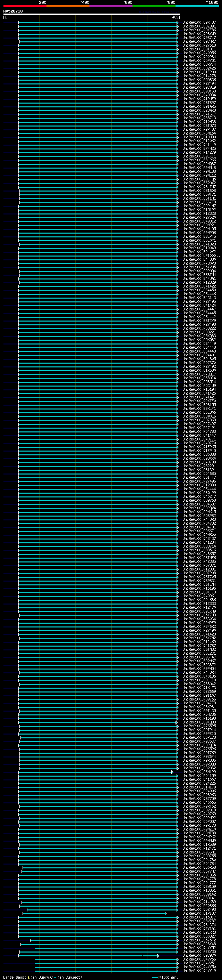Select hit label UniRef100_Q8RVI4

coord(199,64)
